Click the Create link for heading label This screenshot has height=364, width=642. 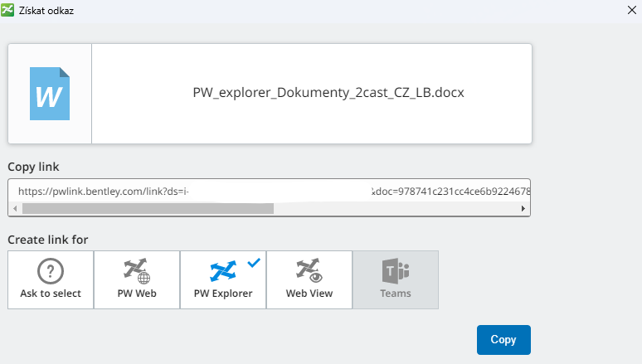pos(48,240)
